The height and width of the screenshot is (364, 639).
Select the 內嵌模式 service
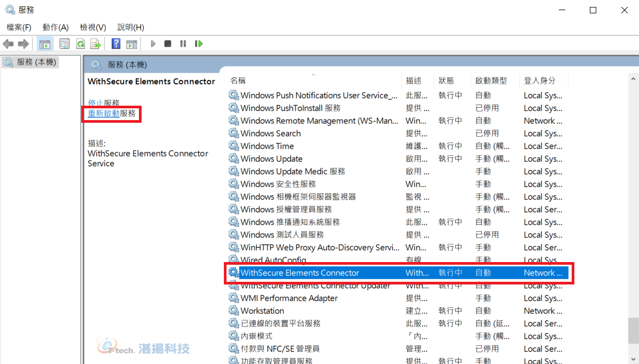[398, 336]
